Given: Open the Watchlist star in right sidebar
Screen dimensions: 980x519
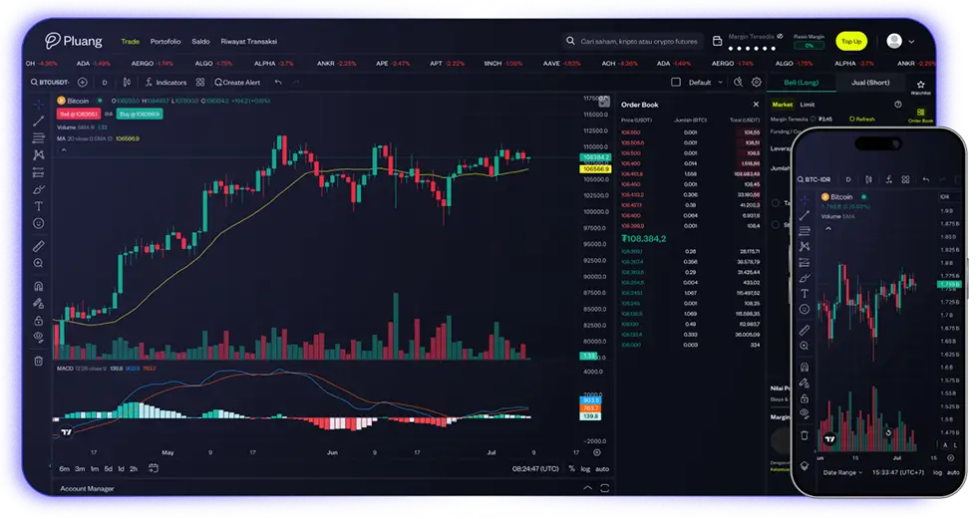Looking at the screenshot, I should click(x=920, y=87).
